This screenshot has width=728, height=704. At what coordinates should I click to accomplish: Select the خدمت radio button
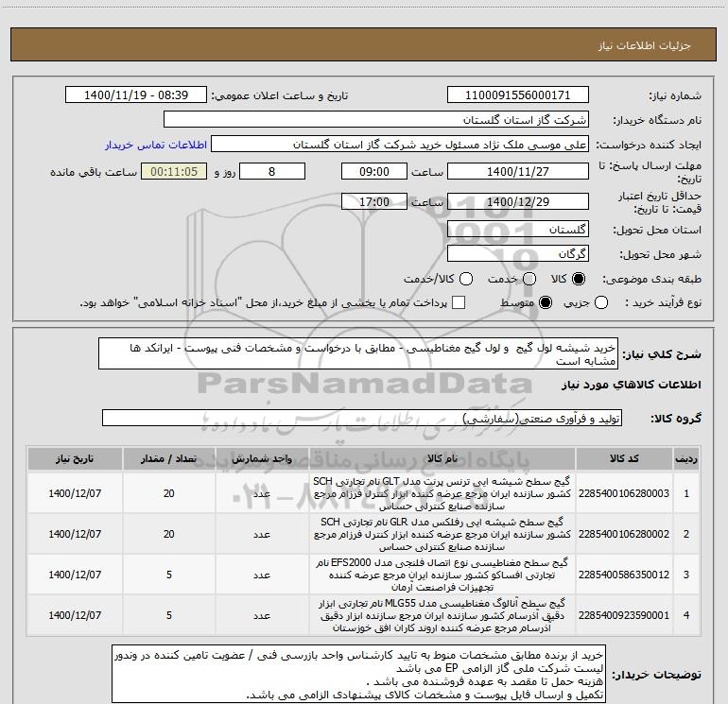(x=529, y=279)
